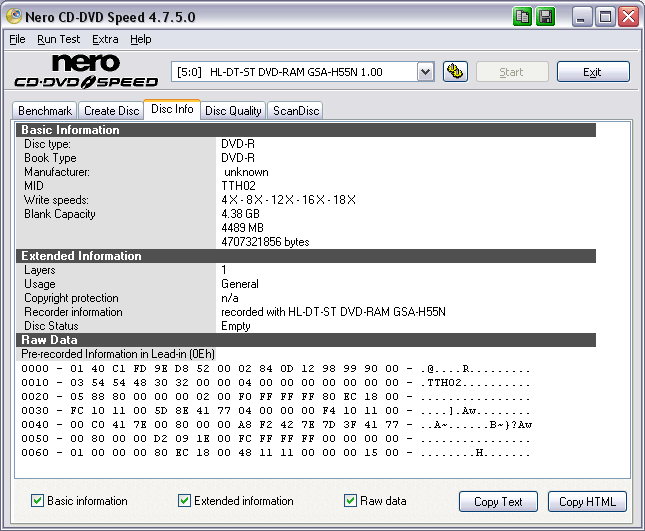Click the 4489 MB capacity value
The image size is (645, 531).
[x=242, y=228]
